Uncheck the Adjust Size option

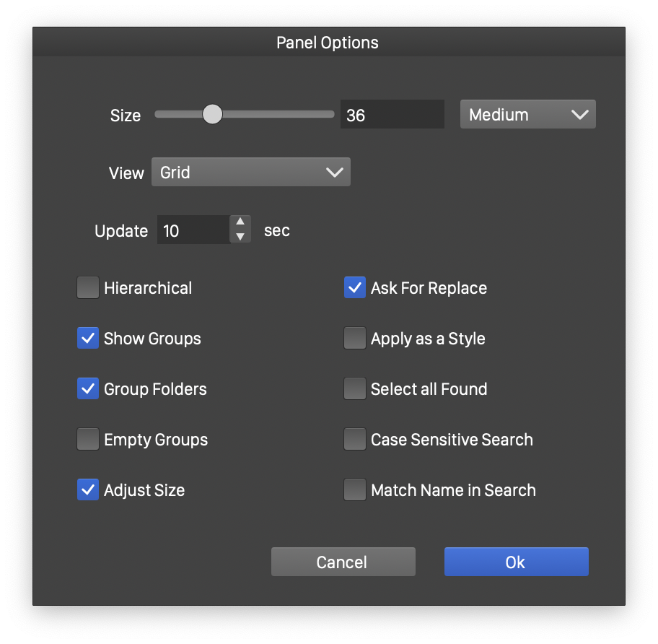pyautogui.click(x=88, y=490)
